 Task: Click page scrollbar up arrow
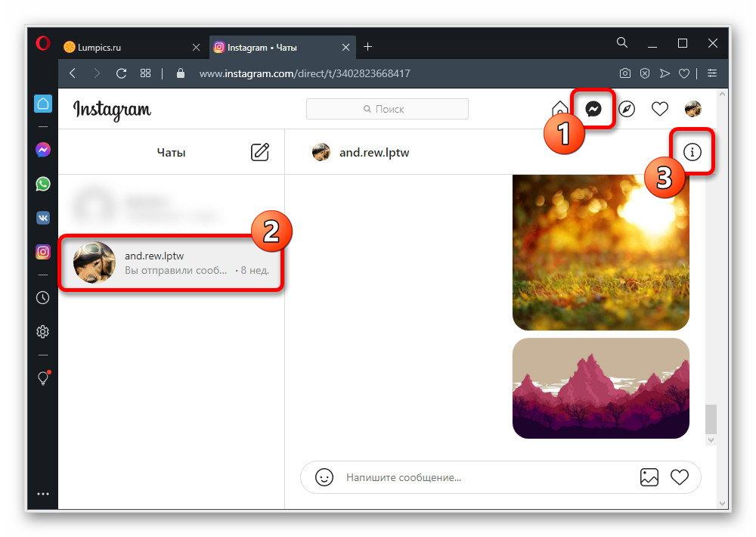(722, 94)
